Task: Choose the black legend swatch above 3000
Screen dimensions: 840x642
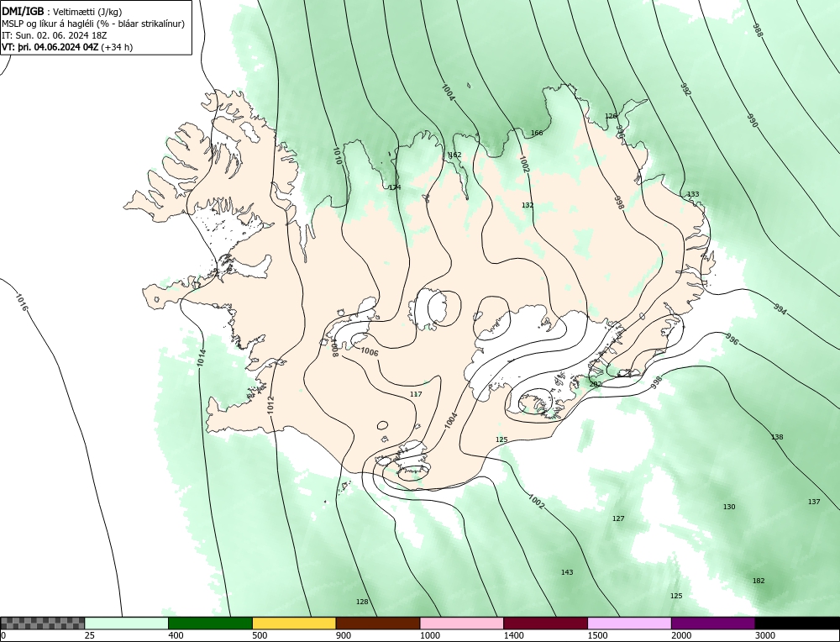Action: pos(797,623)
